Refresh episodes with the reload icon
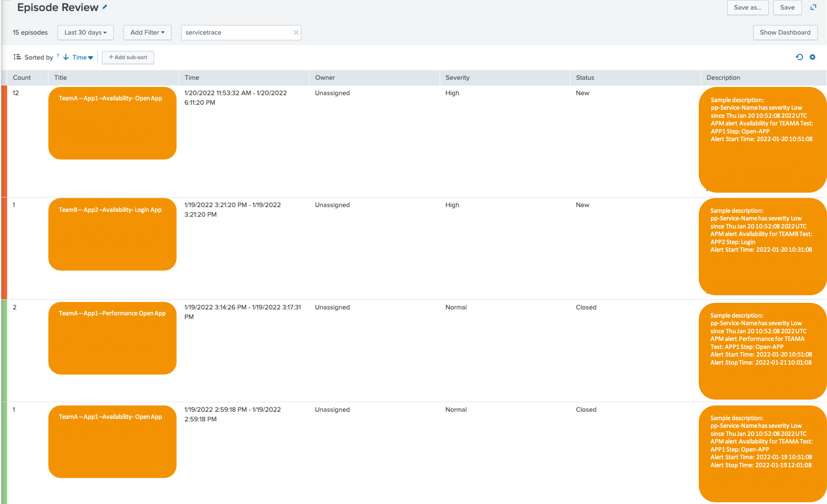 point(800,57)
